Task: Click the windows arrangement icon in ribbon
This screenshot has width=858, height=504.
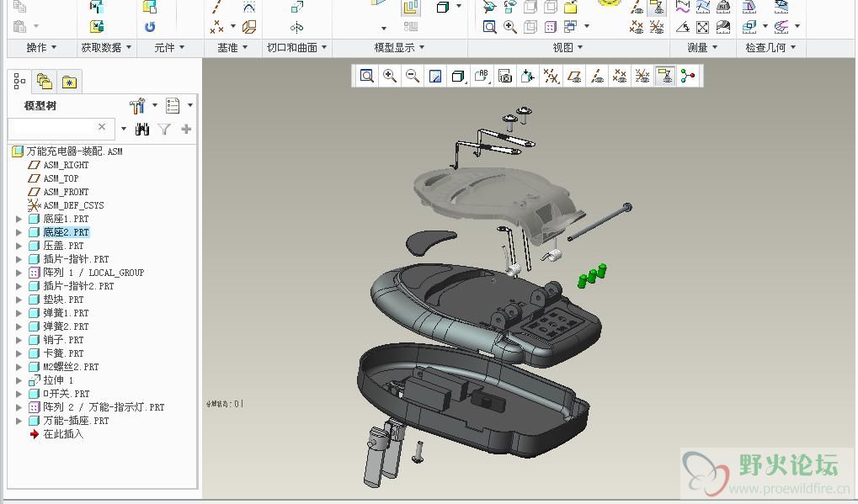Action: tap(570, 26)
